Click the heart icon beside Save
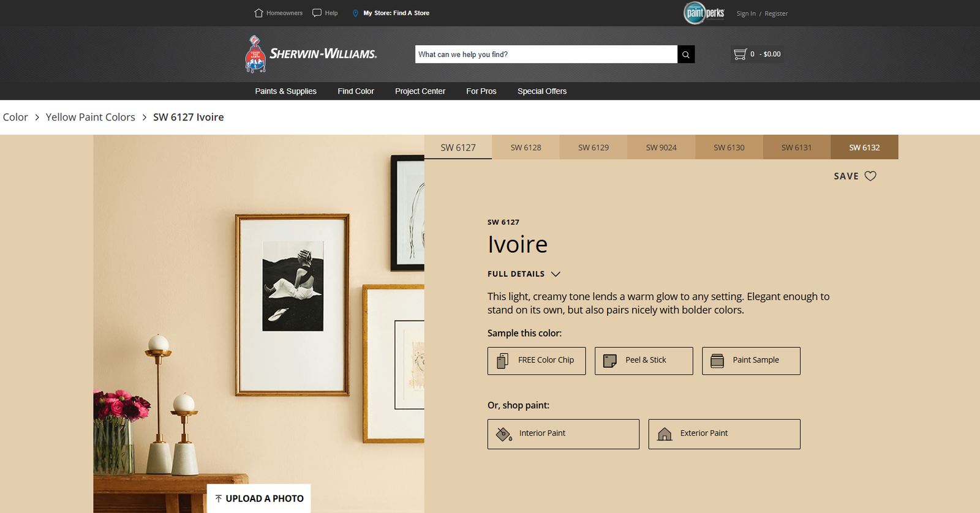980x513 pixels. [870, 176]
